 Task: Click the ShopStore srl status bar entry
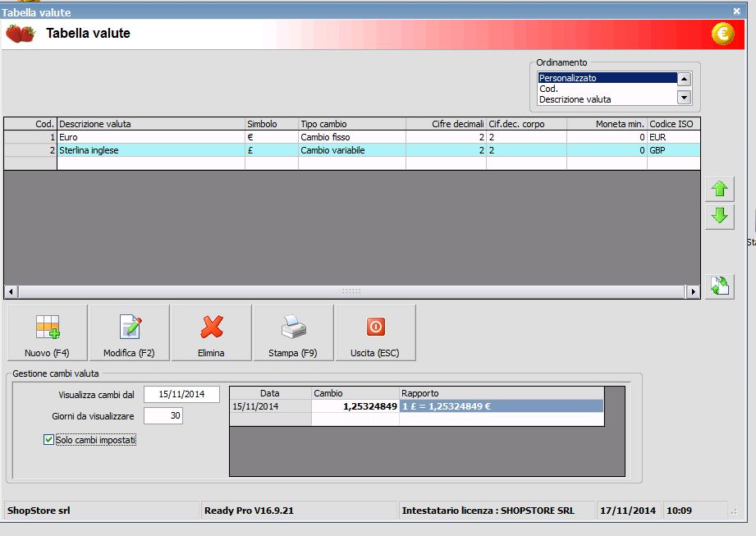[101, 511]
